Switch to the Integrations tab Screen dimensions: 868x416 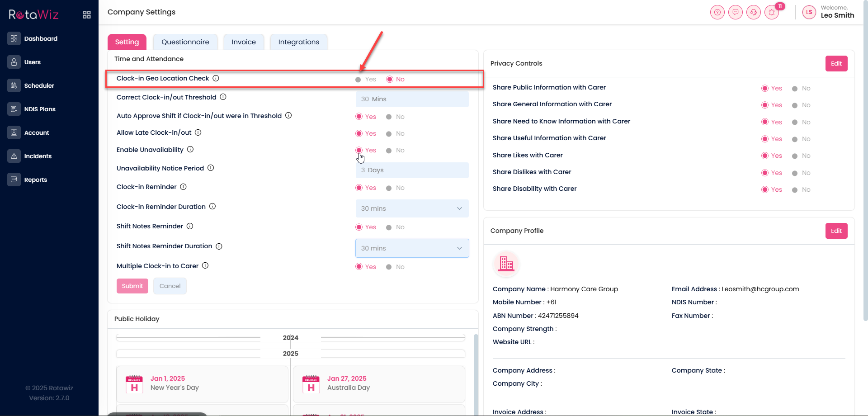298,42
